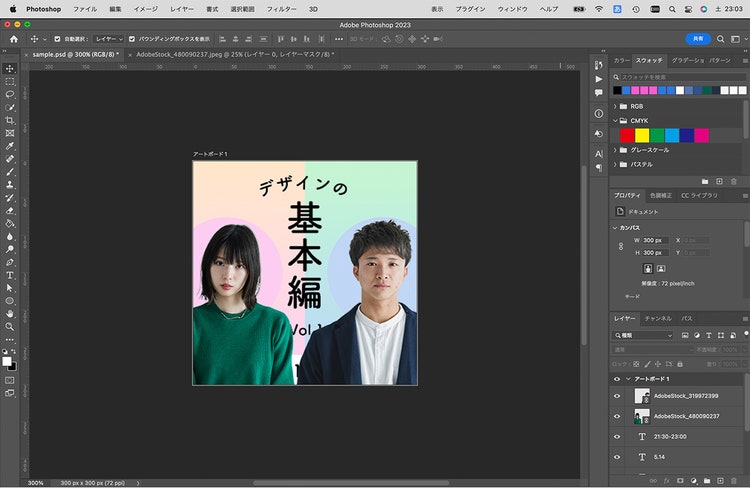Select the Rectangular Marquee tool
Screen dimensions: 750x488
(10, 82)
